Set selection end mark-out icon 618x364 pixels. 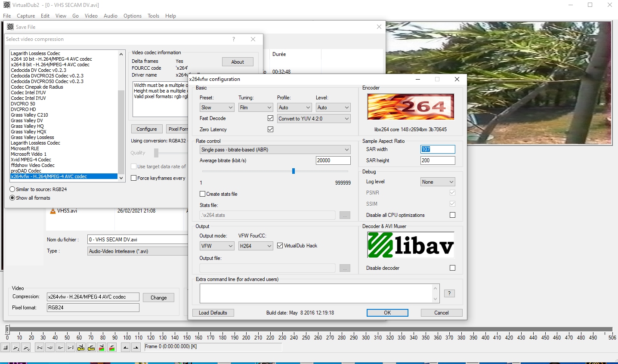click(x=136, y=348)
